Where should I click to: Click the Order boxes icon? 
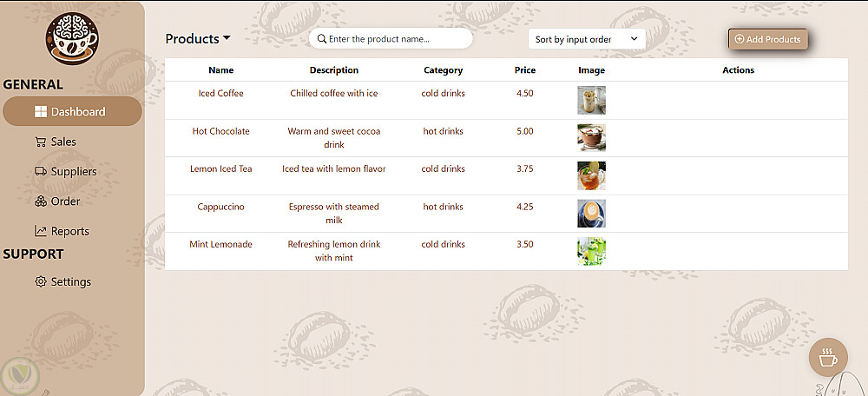(x=40, y=201)
